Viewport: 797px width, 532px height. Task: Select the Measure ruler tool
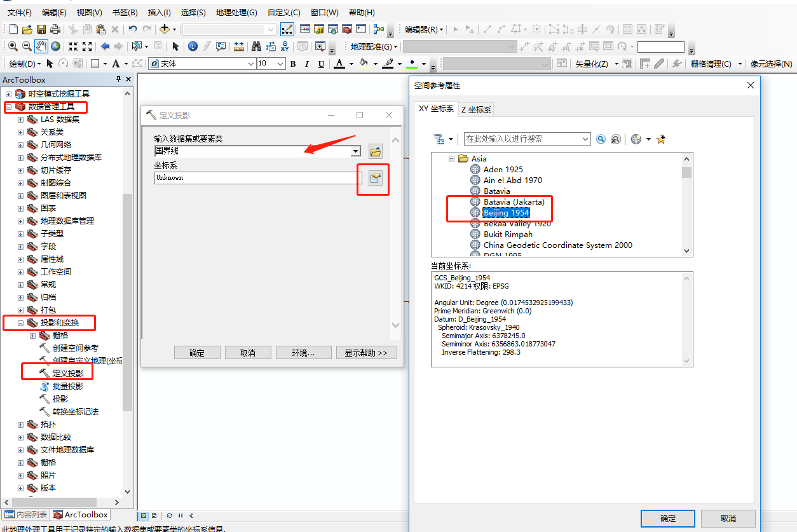239,46
